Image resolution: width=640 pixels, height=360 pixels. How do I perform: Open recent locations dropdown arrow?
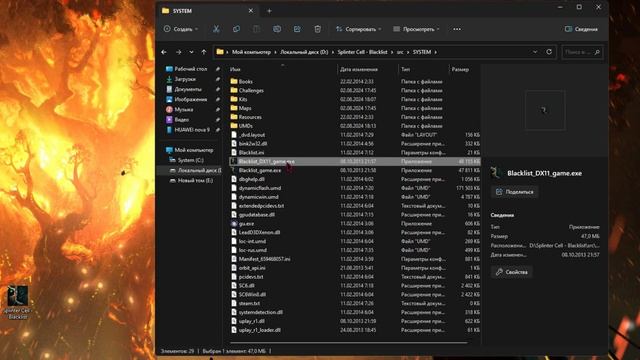[x=191, y=52]
